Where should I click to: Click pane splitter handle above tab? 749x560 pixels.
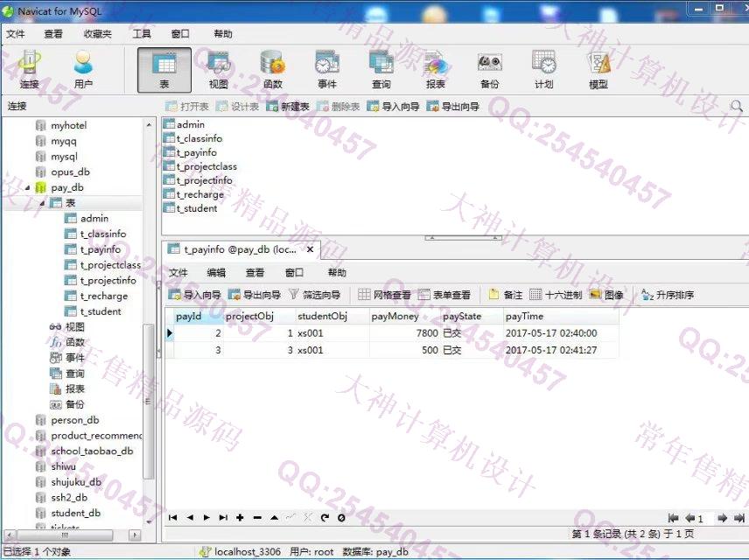[x=464, y=237]
